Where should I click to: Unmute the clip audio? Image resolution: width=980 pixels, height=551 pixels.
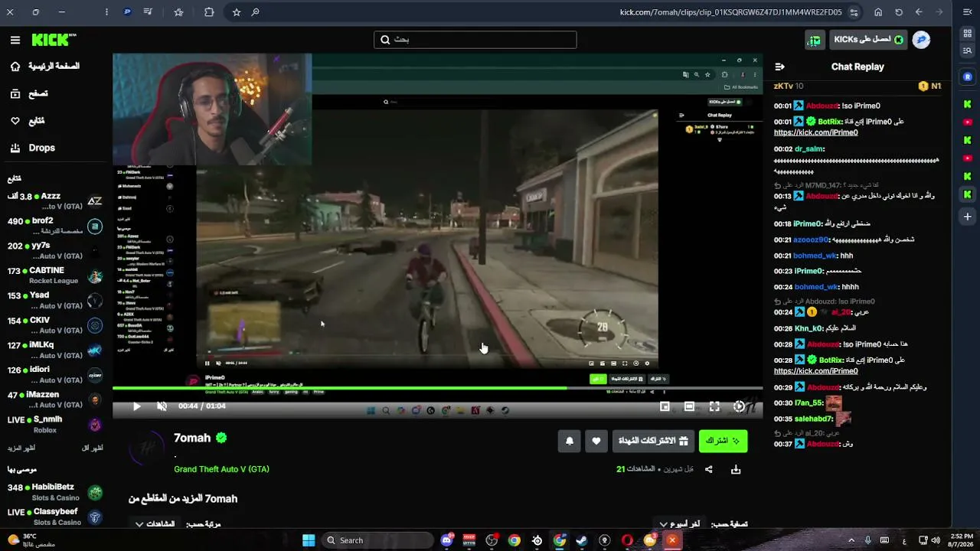coord(162,406)
